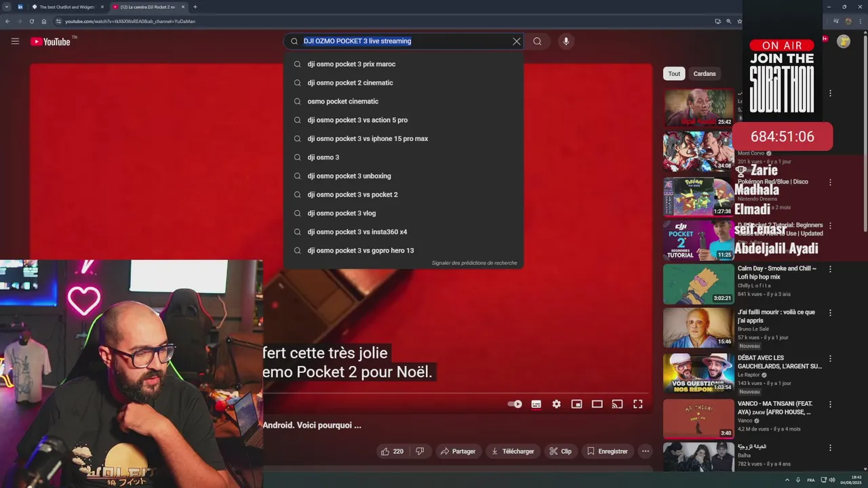Select the 'Cardans' filter chip
The width and height of the screenshot is (868, 488).
(x=705, y=74)
